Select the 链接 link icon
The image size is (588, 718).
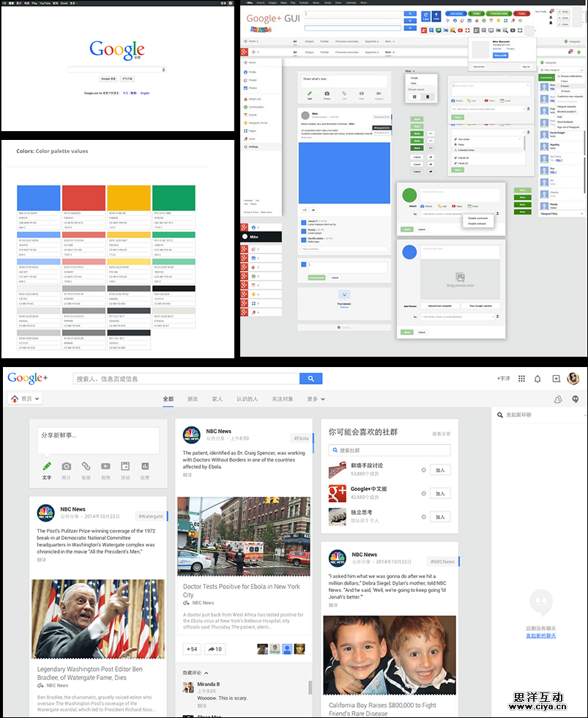point(86,466)
